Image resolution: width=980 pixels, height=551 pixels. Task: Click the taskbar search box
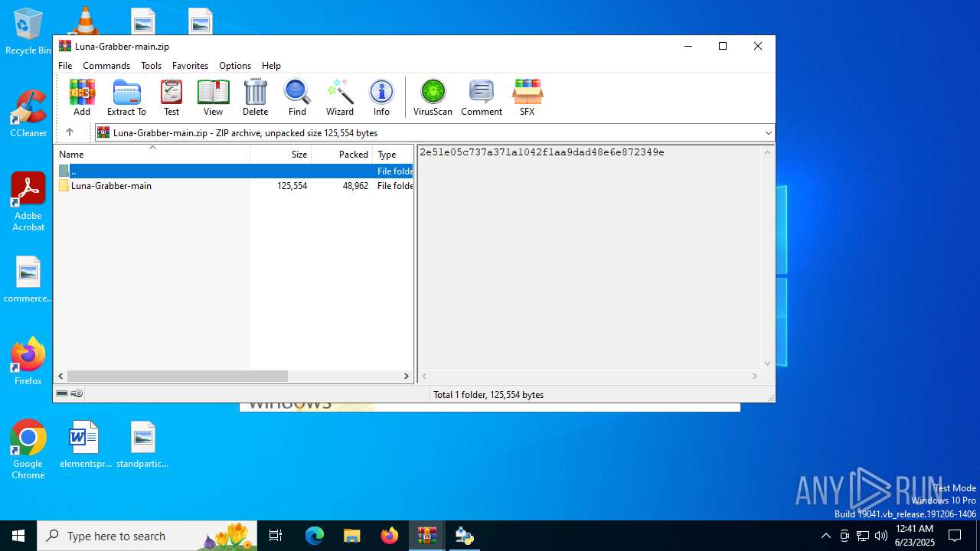click(x=148, y=536)
